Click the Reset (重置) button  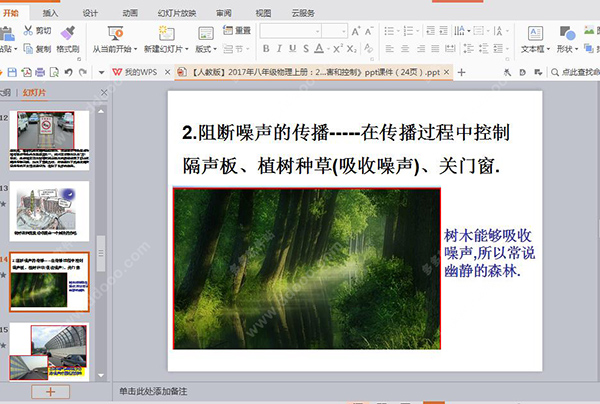pyautogui.click(x=236, y=31)
